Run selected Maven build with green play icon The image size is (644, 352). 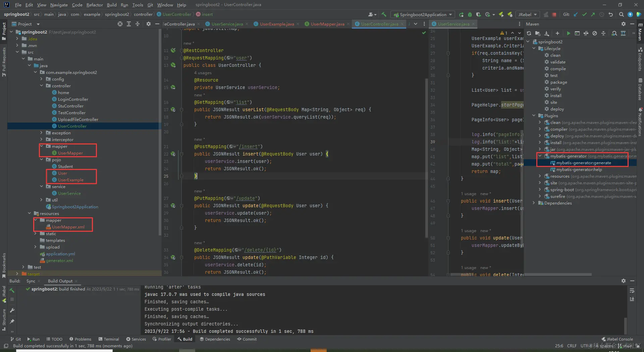(x=568, y=33)
